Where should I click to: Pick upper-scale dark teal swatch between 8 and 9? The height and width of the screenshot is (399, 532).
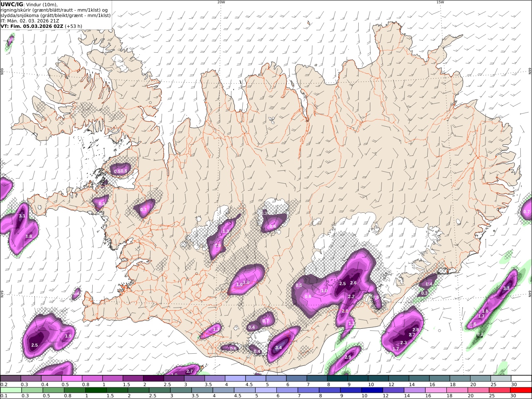pyautogui.click(x=337, y=378)
